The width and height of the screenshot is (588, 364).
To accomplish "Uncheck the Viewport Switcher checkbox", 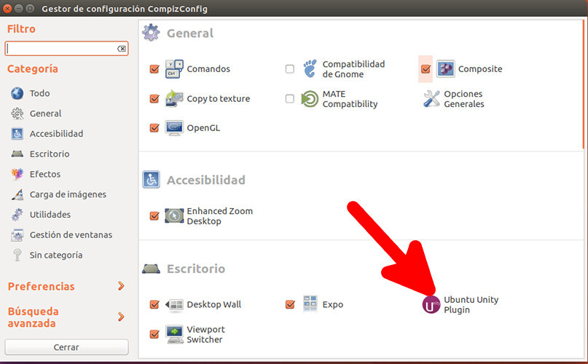I will 154,334.
